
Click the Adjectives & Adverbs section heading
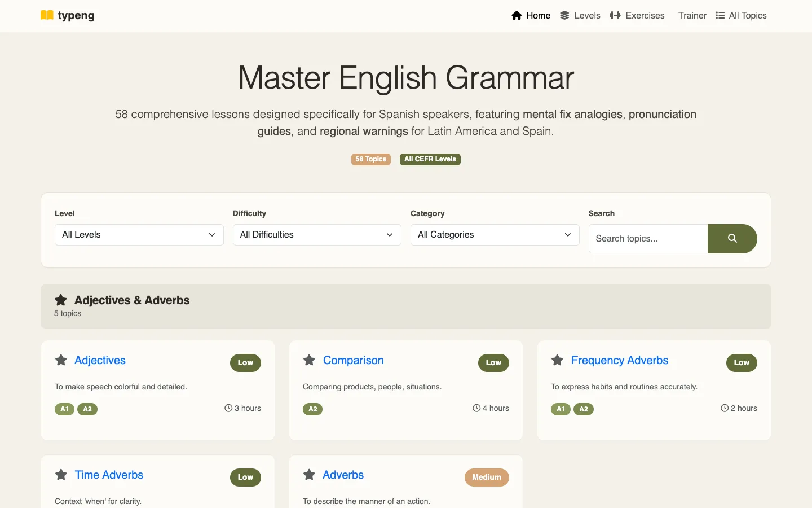click(x=132, y=300)
